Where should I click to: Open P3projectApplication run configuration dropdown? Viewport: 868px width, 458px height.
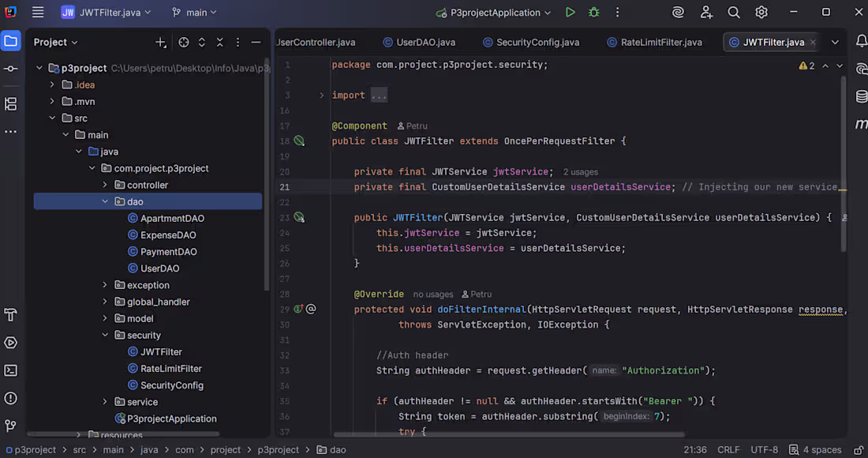click(493, 12)
